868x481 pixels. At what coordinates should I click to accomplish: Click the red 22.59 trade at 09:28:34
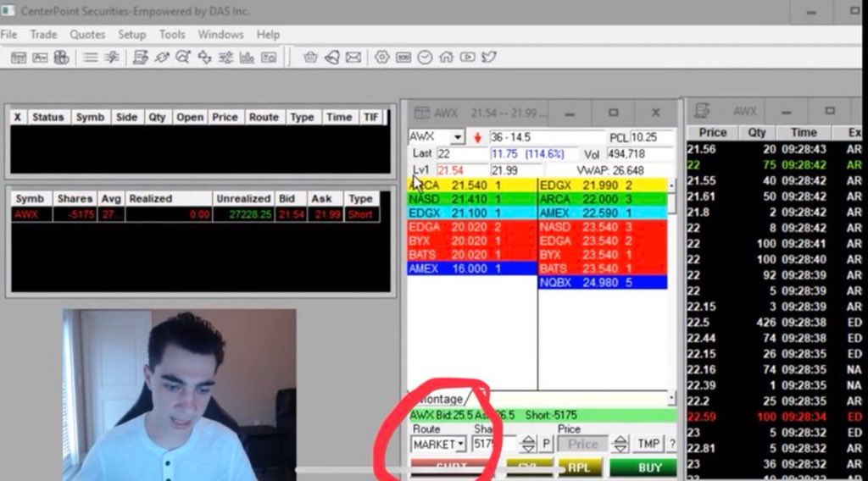point(775,417)
